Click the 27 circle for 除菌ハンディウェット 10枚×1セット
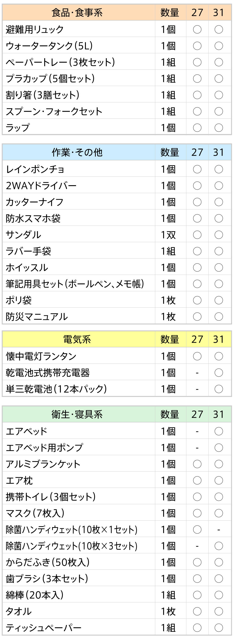Screen dimensions: 234x644 (x=197, y=529)
